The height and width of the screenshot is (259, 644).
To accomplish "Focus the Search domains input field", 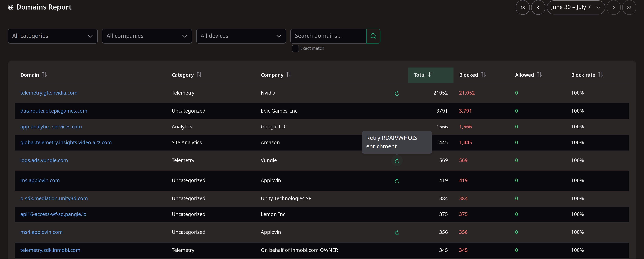I will (328, 36).
